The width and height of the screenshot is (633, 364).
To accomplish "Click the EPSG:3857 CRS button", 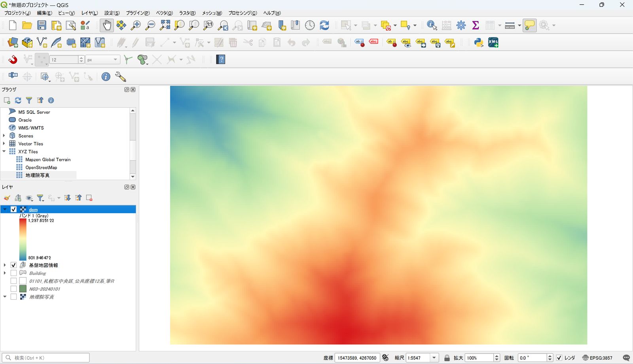I will coord(597,358).
